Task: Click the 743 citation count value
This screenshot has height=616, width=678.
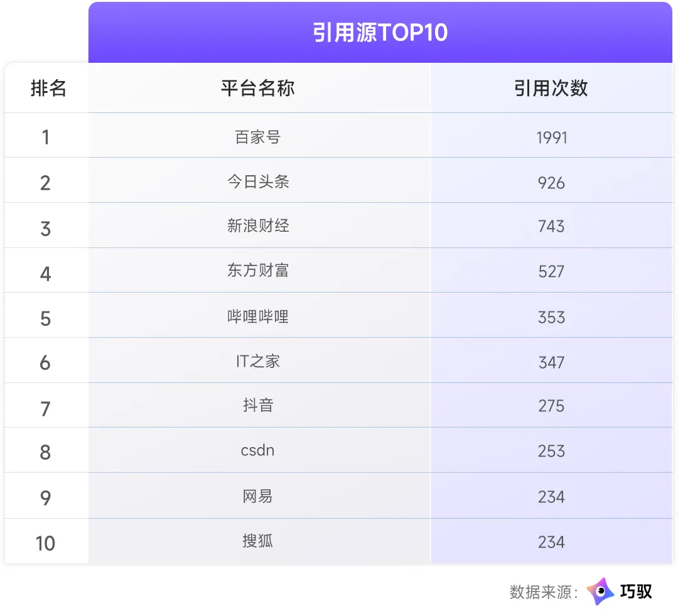Action: 551,226
